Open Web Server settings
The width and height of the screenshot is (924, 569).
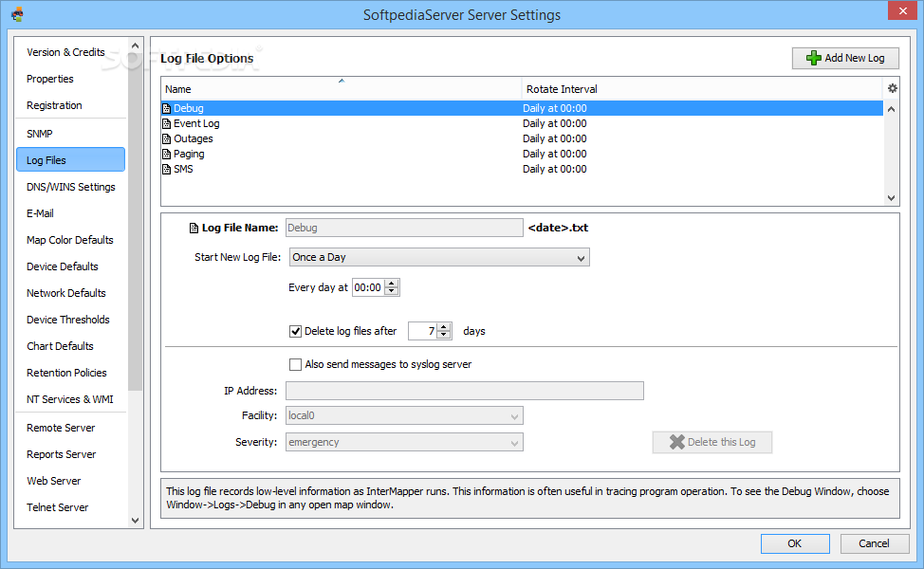pos(54,481)
